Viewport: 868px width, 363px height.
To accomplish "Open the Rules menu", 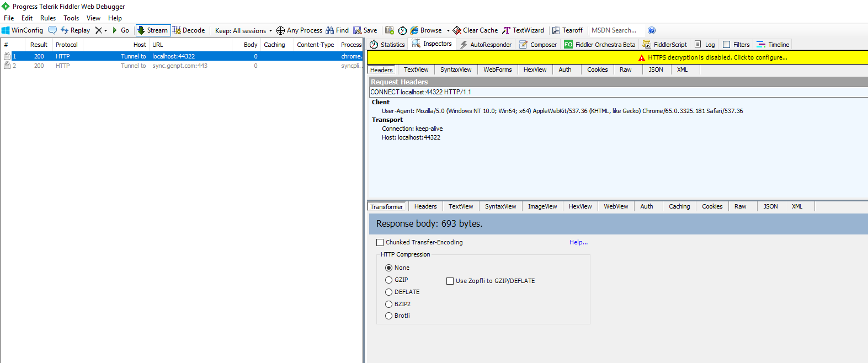I will (47, 18).
